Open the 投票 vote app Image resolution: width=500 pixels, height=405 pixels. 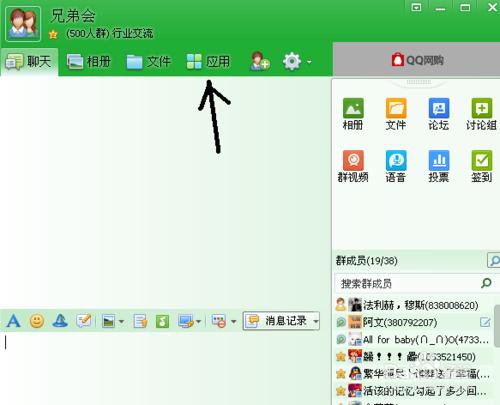[x=439, y=166]
